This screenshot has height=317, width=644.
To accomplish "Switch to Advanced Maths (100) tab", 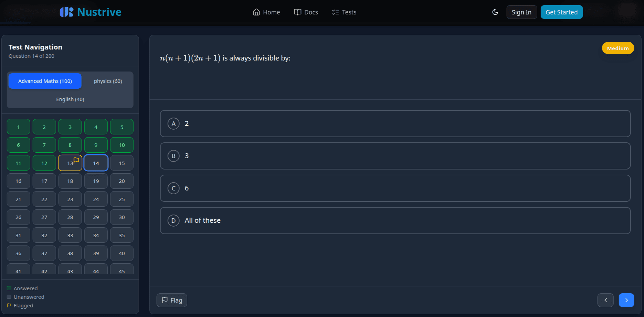I will pos(45,81).
